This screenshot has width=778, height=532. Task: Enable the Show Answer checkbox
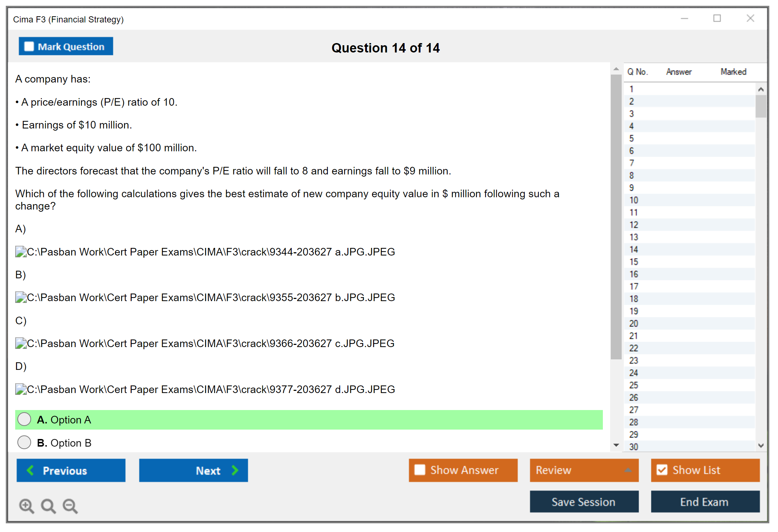coord(420,470)
